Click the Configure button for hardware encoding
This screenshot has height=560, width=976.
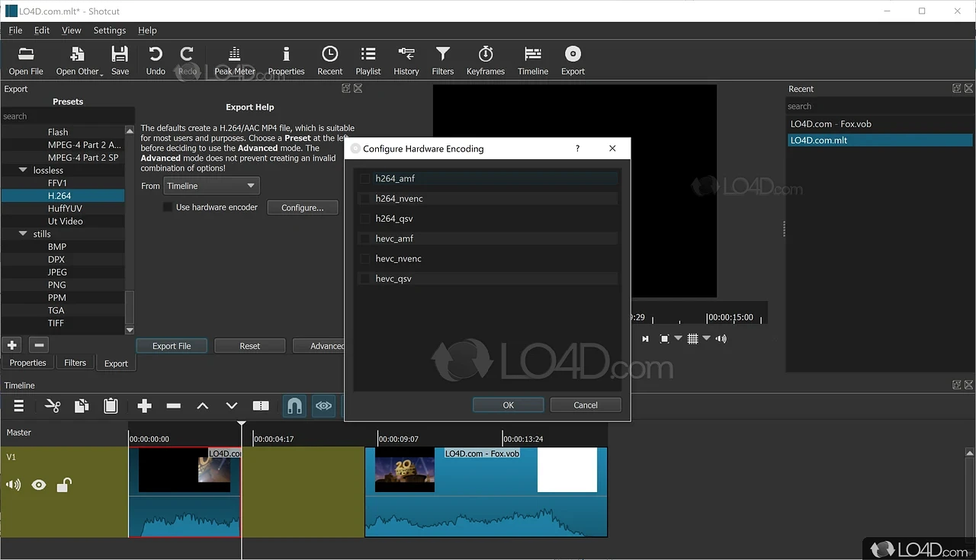click(302, 207)
